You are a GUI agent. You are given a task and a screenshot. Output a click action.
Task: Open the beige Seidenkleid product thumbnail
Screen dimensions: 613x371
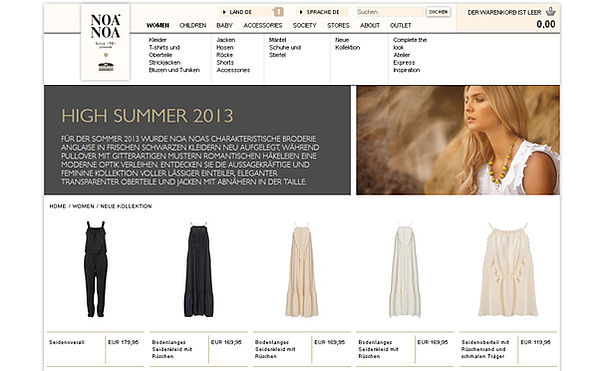coord(301,270)
